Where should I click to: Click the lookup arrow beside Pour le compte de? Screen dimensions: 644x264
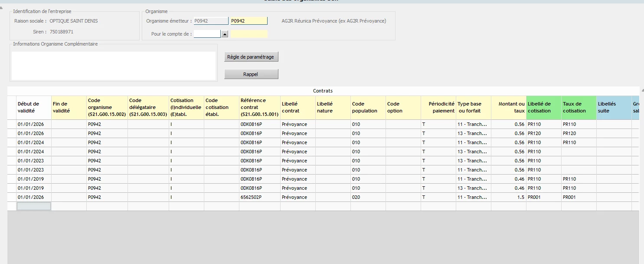pos(225,34)
